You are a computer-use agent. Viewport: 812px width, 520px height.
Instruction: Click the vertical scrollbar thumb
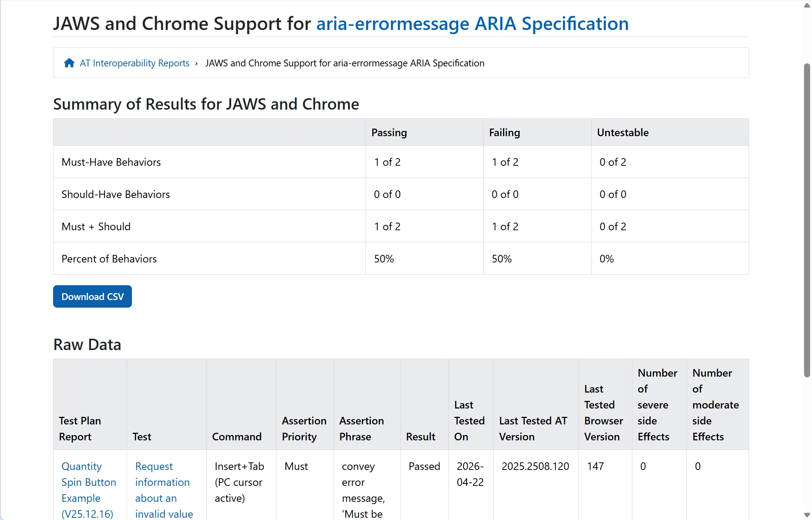pos(807,220)
